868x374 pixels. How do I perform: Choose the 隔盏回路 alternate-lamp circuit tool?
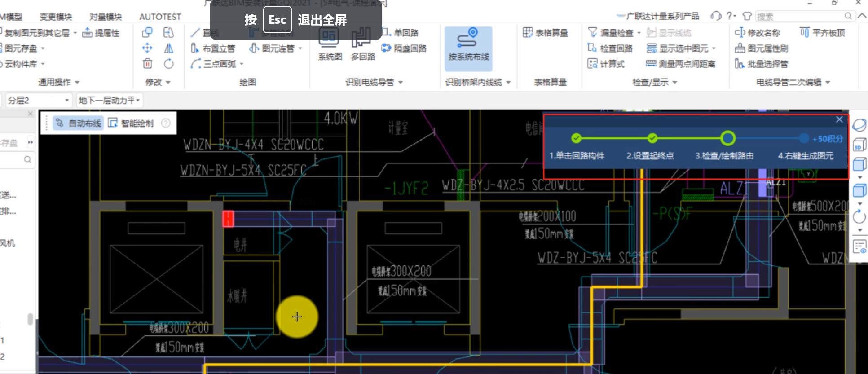pos(404,48)
